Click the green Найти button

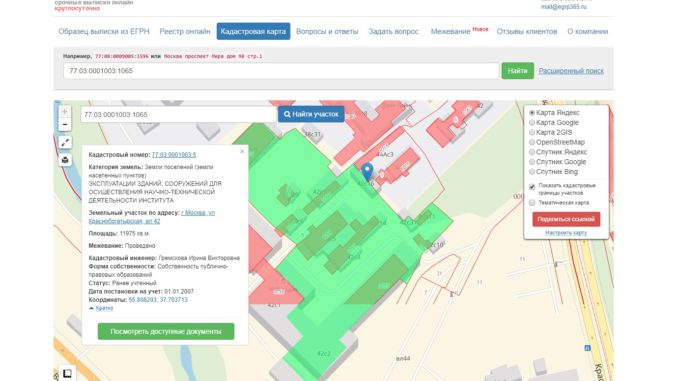(x=518, y=70)
